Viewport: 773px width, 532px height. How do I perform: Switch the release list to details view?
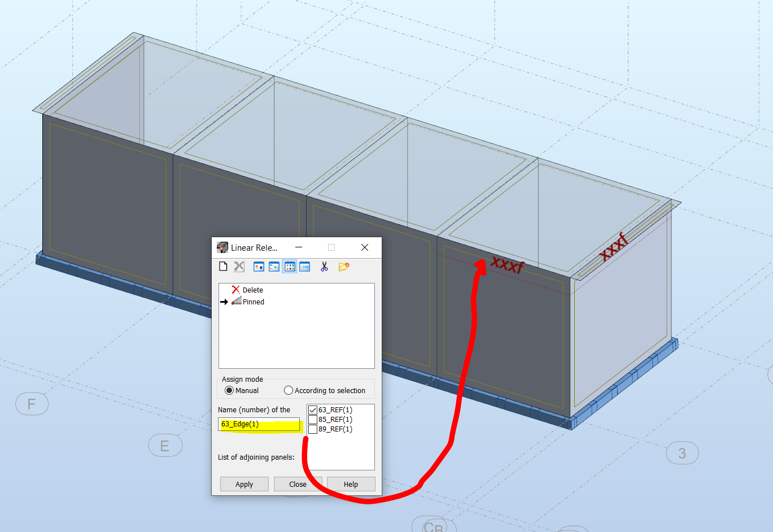click(304, 266)
